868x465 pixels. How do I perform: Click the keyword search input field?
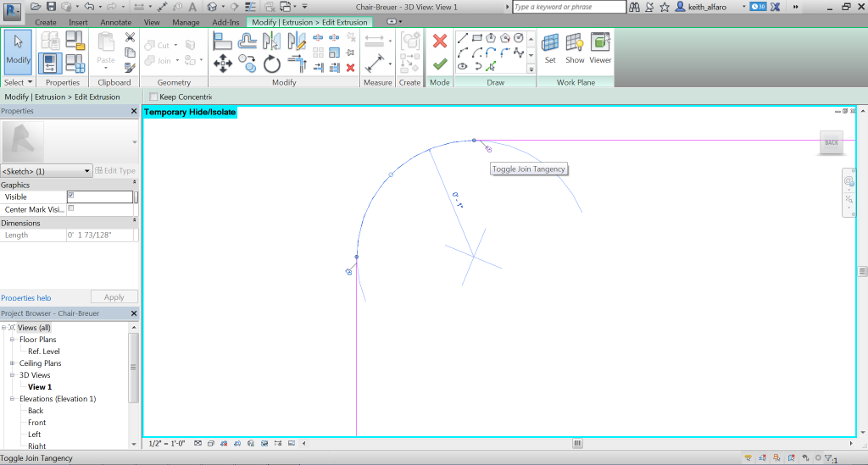click(568, 7)
